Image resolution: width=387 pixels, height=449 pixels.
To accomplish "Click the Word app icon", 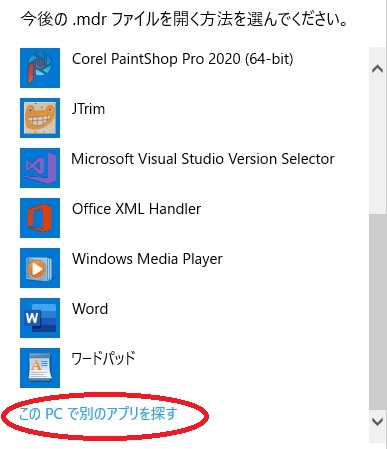I will pyautogui.click(x=40, y=318).
